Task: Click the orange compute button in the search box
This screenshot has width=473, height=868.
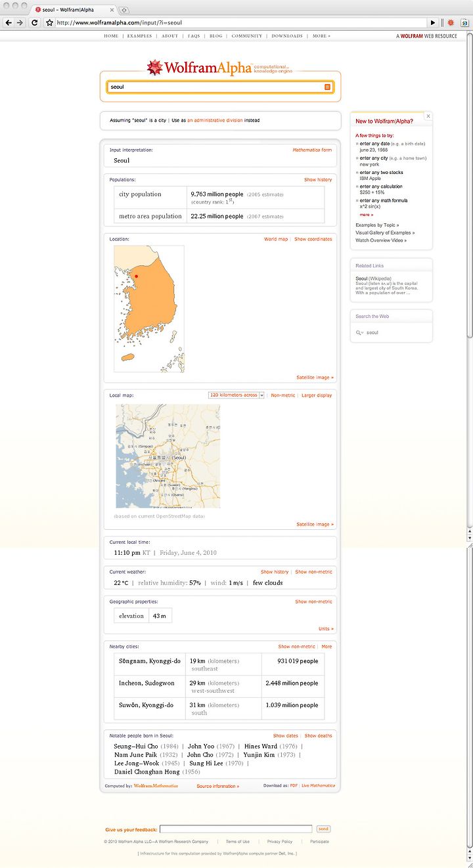Action: point(328,87)
